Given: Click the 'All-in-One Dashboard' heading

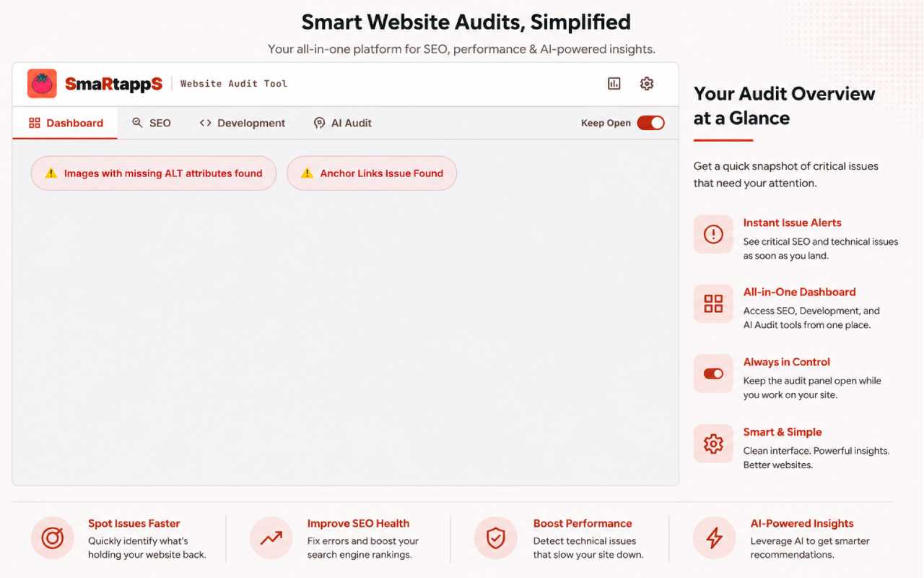Looking at the screenshot, I should (x=800, y=292).
